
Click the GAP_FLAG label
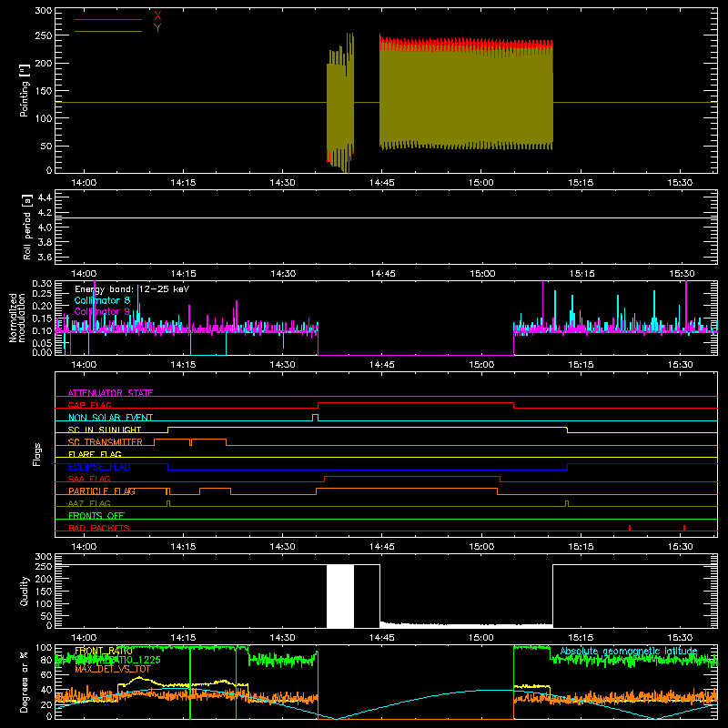tap(90, 405)
